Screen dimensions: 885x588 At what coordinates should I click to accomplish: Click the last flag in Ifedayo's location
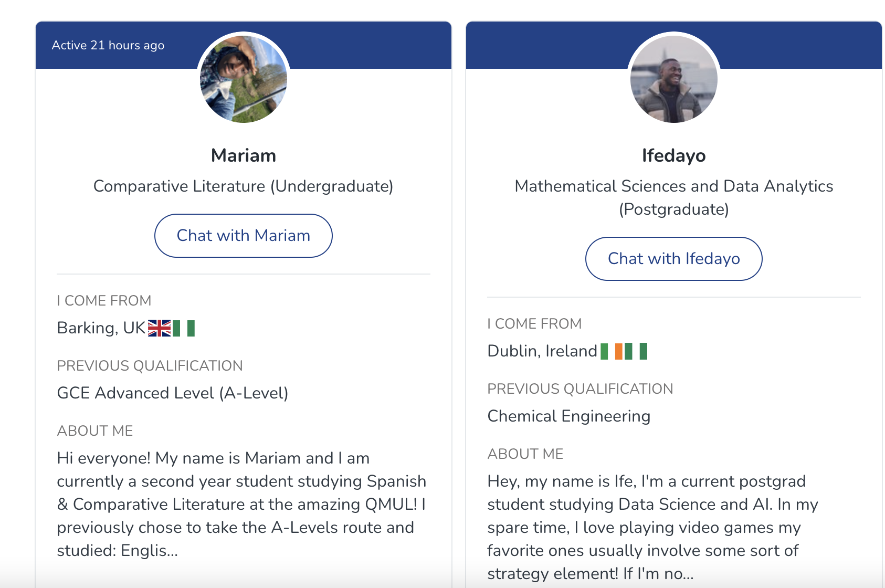pos(636,351)
